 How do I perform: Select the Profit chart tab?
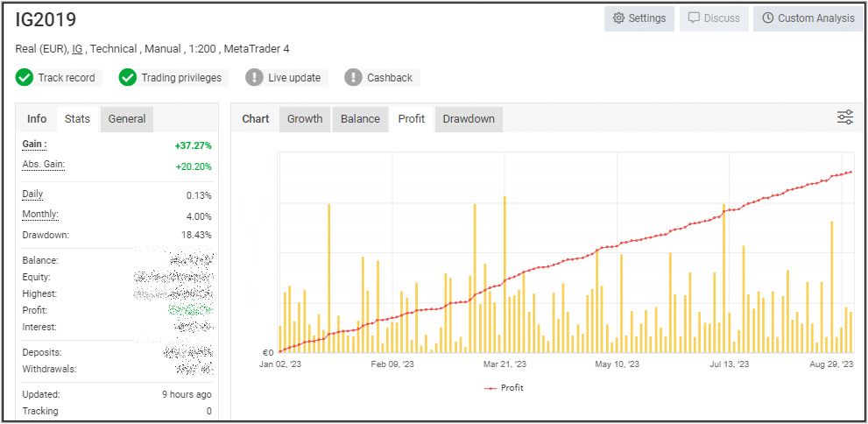[x=412, y=119]
